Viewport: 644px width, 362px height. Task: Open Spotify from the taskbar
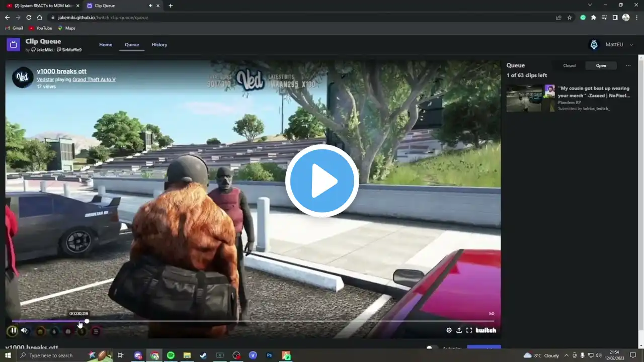171,355
